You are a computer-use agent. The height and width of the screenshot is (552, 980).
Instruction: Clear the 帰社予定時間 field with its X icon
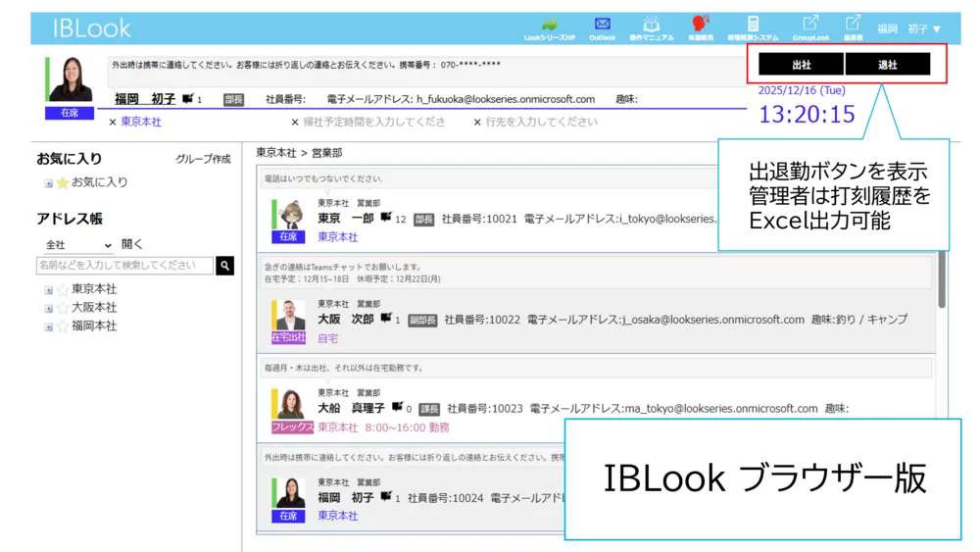[x=295, y=122]
